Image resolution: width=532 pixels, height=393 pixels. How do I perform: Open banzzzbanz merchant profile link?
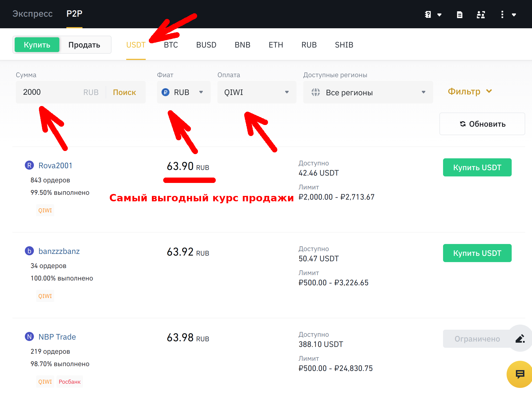click(59, 251)
